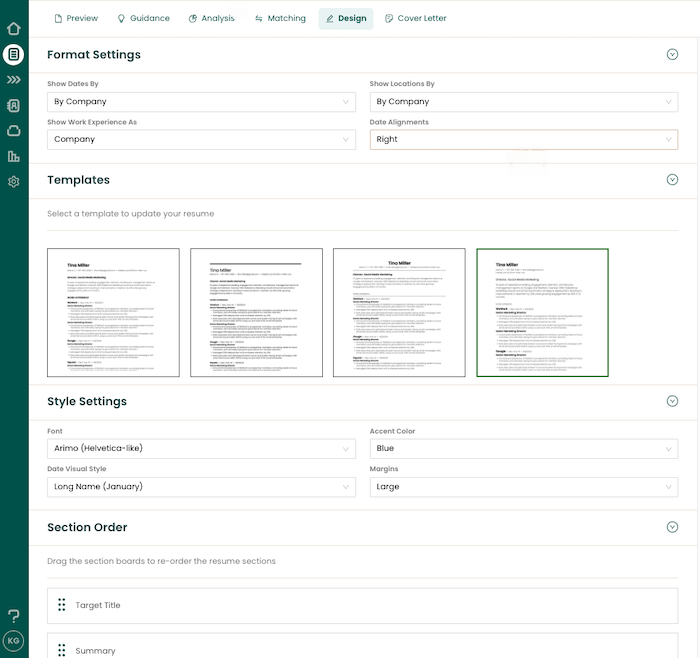Choose the second template with top rule
Viewport: 700px width, 658px height.
(x=256, y=312)
